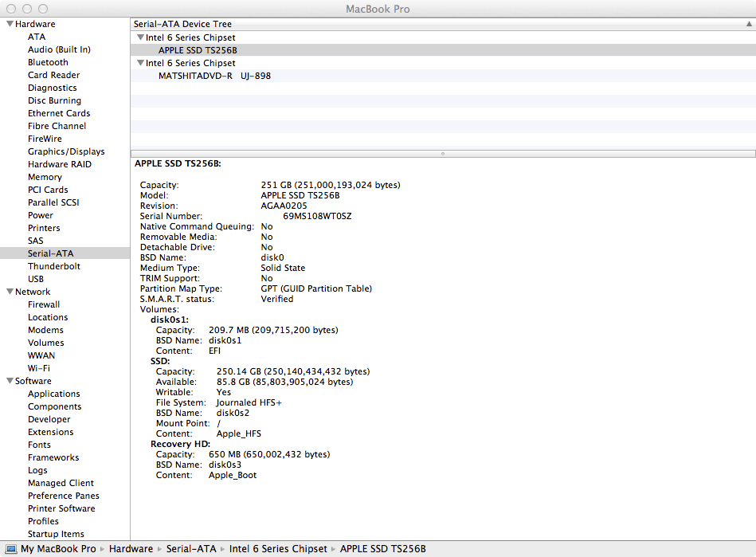Select Diagnostics in the sidebar

(x=52, y=88)
